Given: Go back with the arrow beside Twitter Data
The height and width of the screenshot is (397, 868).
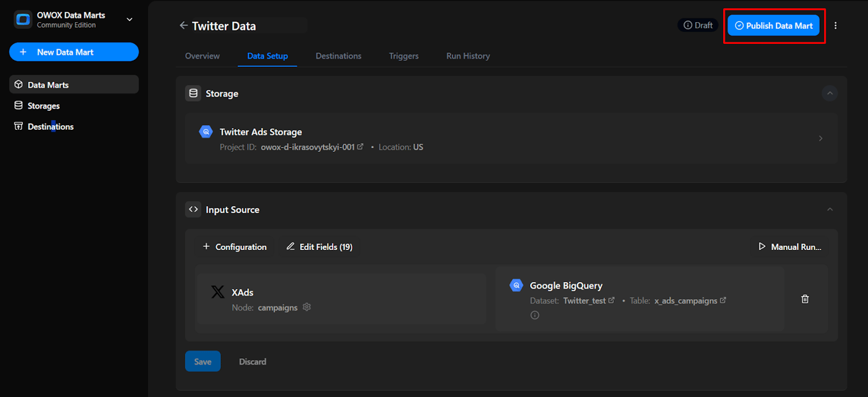Looking at the screenshot, I should point(184,25).
